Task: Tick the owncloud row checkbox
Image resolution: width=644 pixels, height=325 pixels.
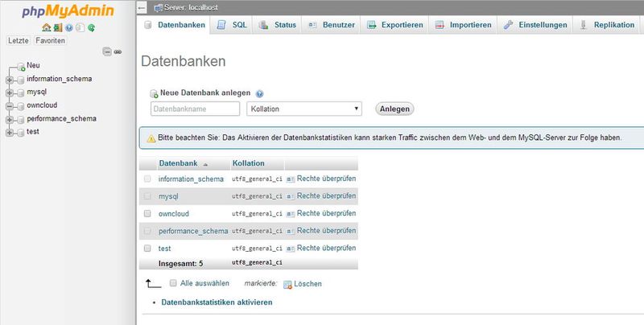Action: 147,213
